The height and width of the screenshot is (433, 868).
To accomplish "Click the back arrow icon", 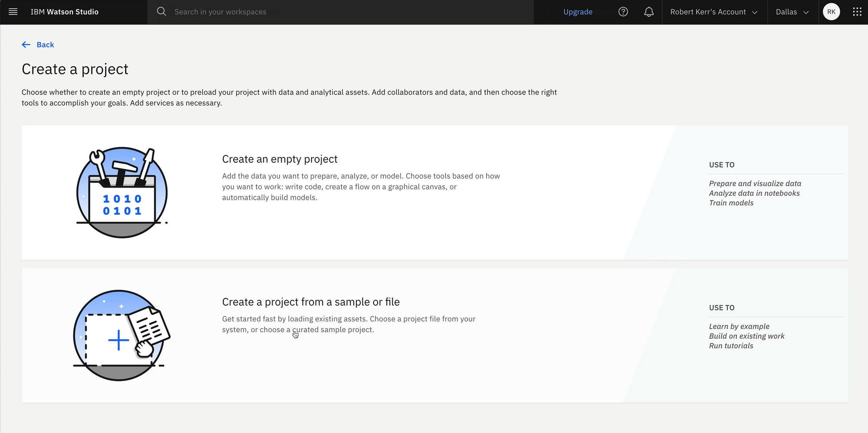I will point(26,45).
